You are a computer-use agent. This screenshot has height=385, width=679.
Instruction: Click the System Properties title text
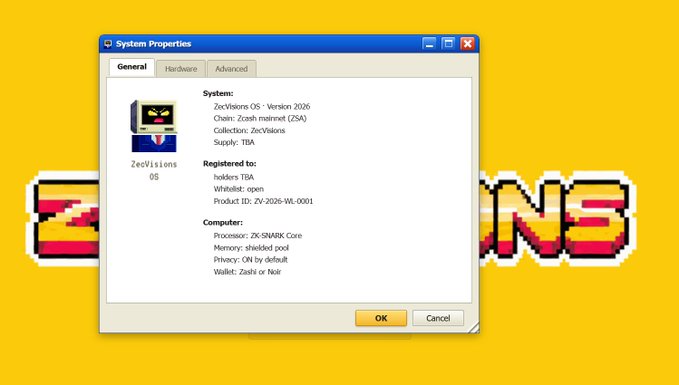(x=154, y=44)
